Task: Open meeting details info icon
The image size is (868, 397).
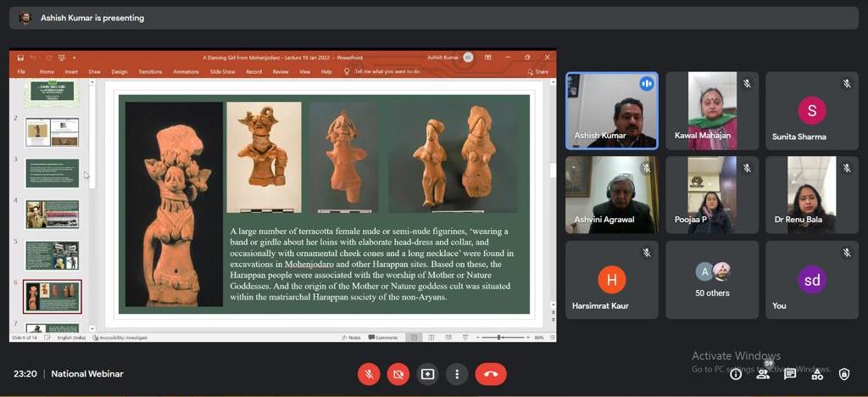Action: 736,374
